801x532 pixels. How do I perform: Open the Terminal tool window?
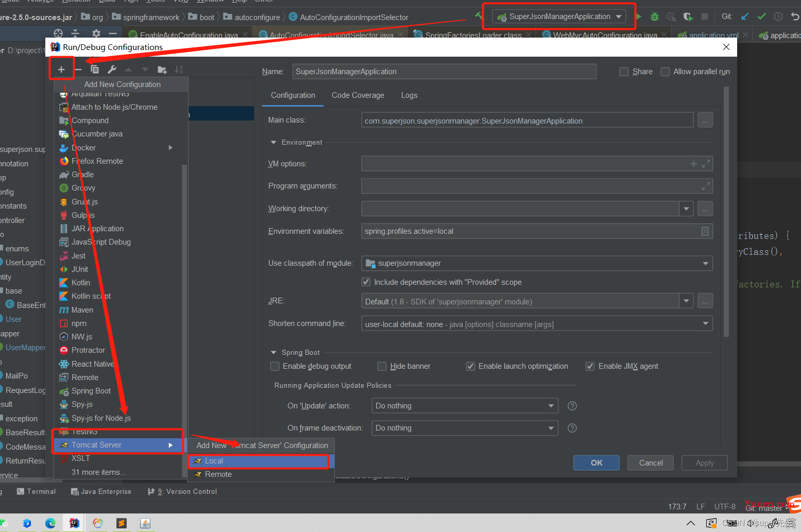37,492
